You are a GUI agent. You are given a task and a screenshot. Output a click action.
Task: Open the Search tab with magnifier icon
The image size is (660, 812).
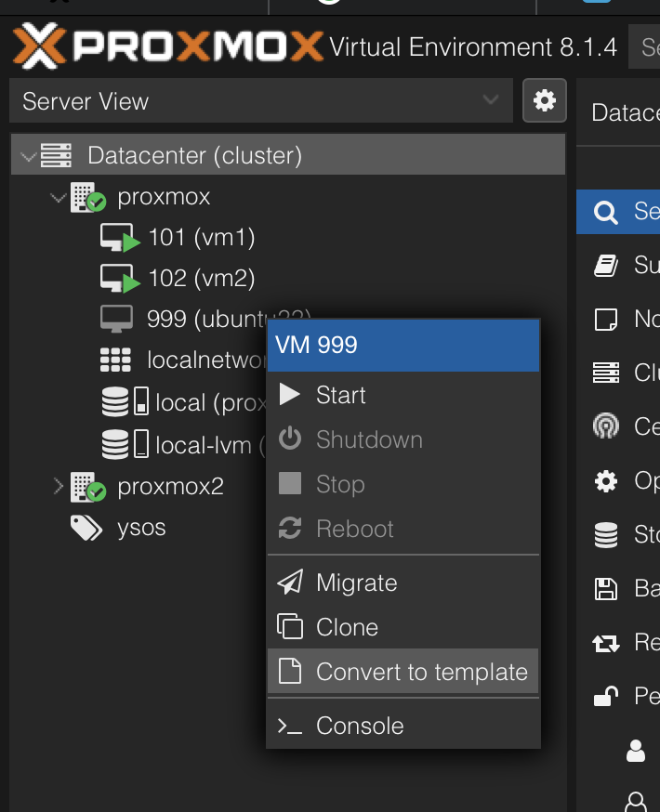[618, 212]
